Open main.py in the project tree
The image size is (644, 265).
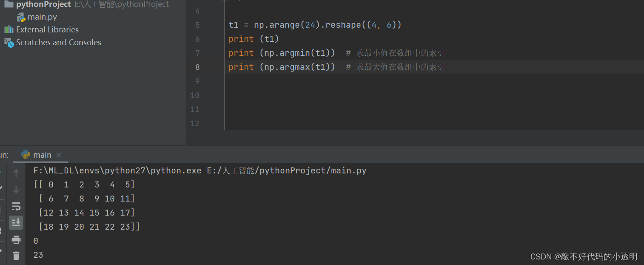coord(43,17)
